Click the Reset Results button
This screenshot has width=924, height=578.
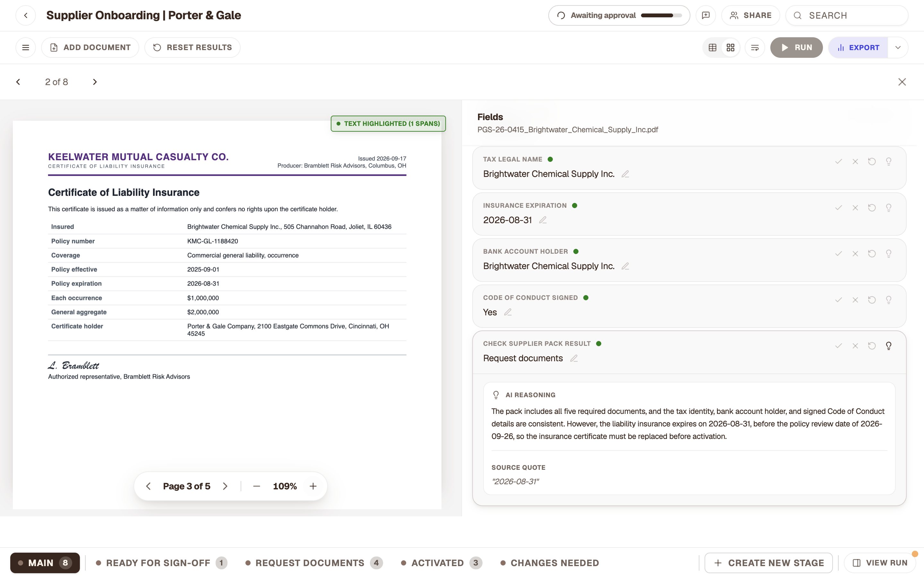coord(193,48)
